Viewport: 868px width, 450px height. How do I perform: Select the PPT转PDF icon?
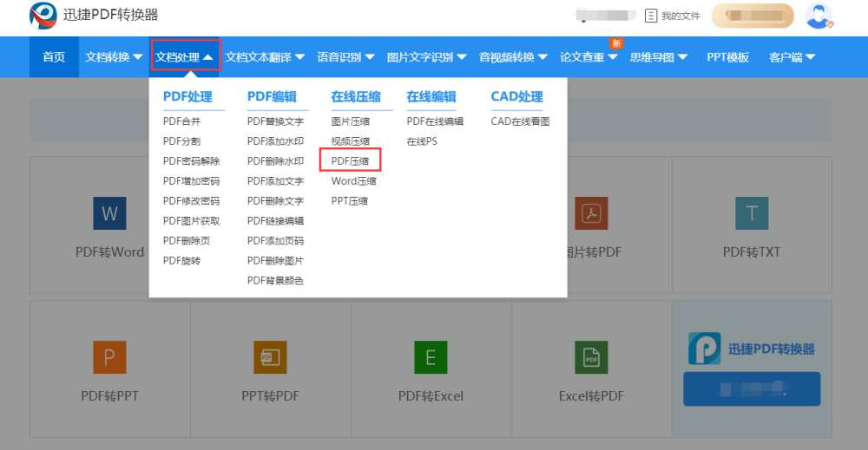[270, 357]
